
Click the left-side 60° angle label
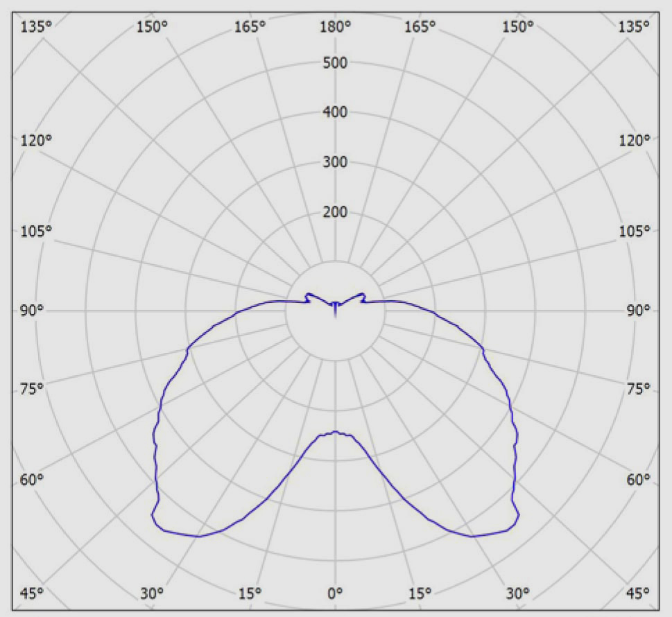click(x=32, y=480)
